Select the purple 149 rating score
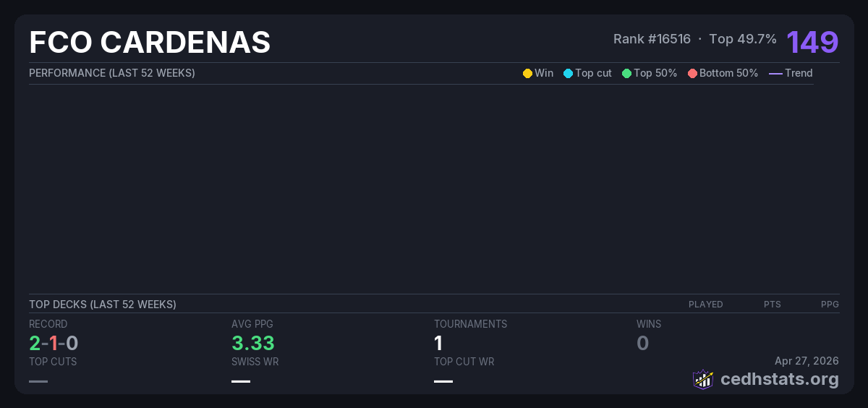 tap(812, 42)
